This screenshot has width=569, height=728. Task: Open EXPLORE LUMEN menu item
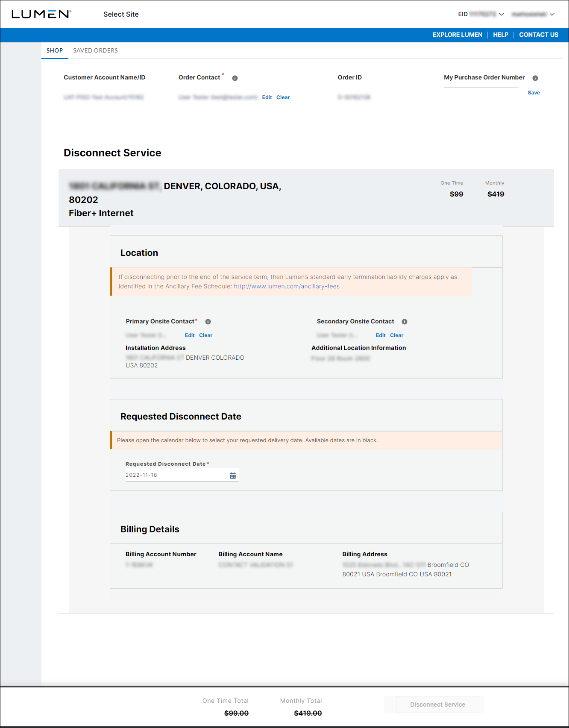(458, 35)
